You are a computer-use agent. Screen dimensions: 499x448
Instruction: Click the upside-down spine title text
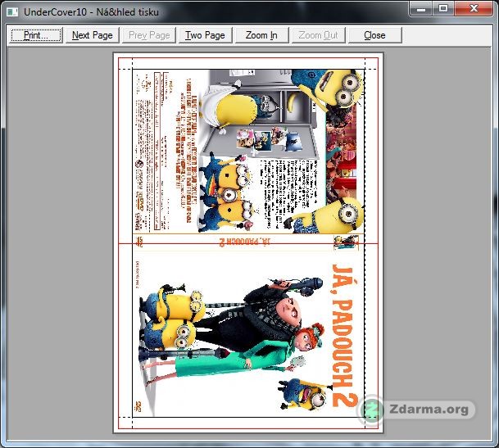coord(245,241)
